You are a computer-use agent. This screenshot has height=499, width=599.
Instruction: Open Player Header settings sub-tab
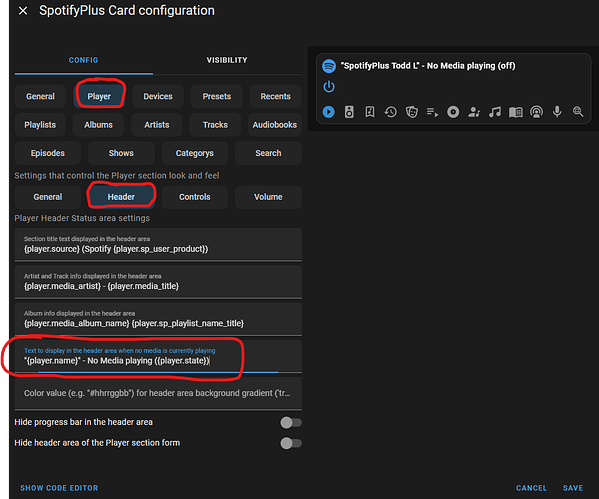click(x=121, y=197)
